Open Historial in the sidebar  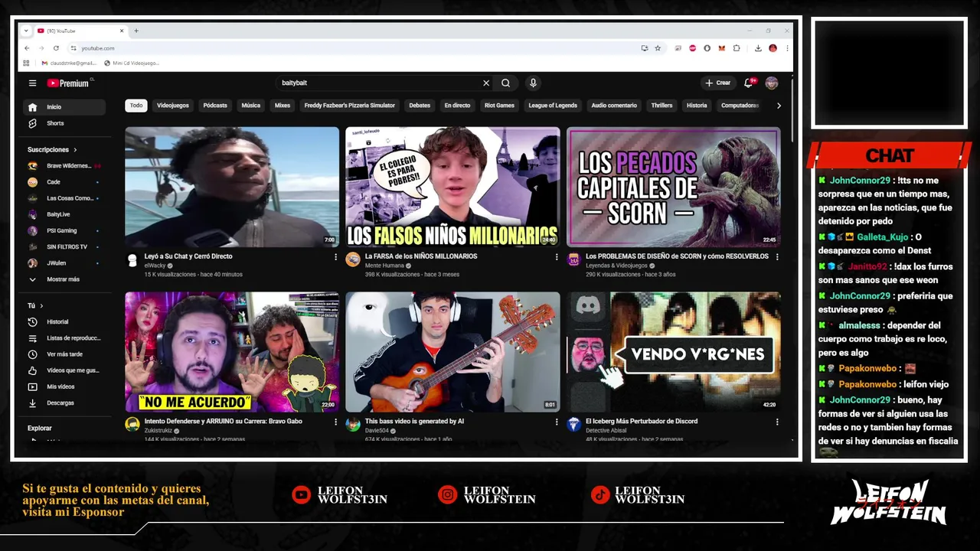(64, 321)
